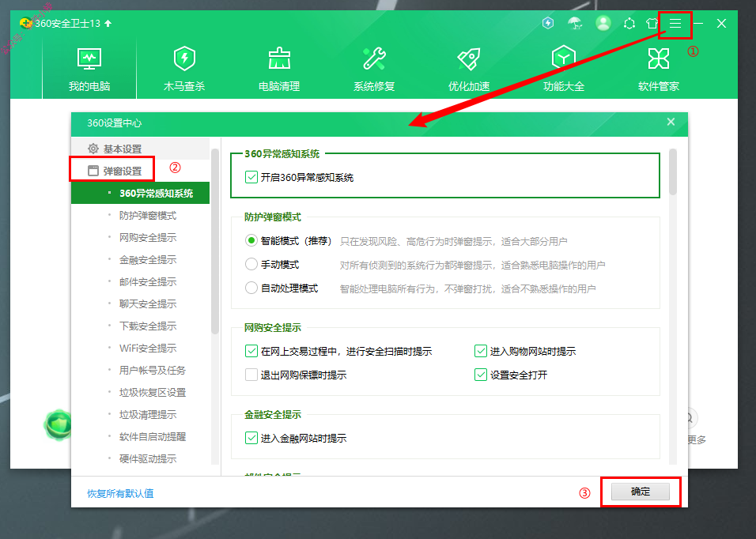Select 智能模式（推荐） radio button
756x539 pixels.
[251, 240]
